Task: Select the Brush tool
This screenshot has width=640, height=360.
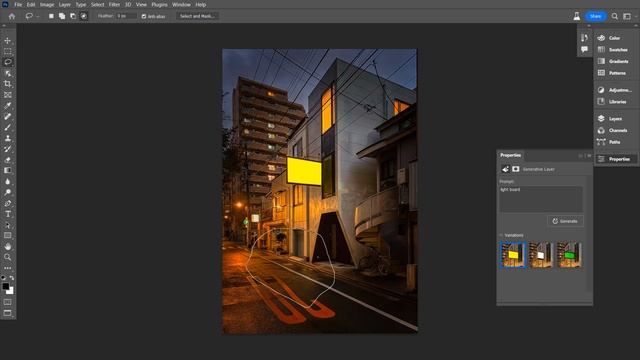Action: coord(8,127)
